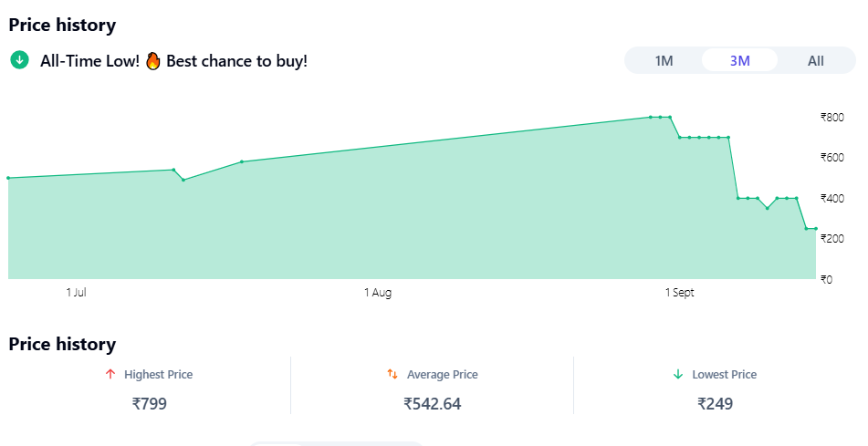Click the last data point on chart
Image resolution: width=868 pixels, height=446 pixels.
815,228
